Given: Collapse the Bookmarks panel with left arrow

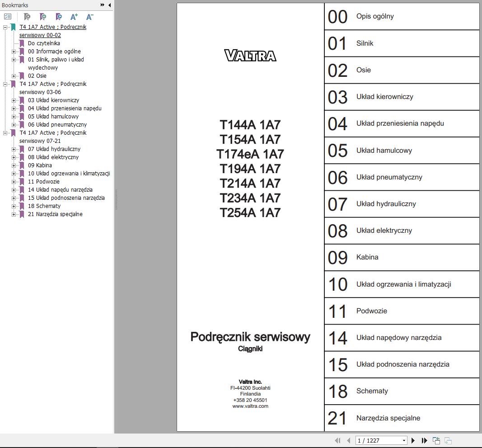Looking at the screenshot, I should 110,5.
